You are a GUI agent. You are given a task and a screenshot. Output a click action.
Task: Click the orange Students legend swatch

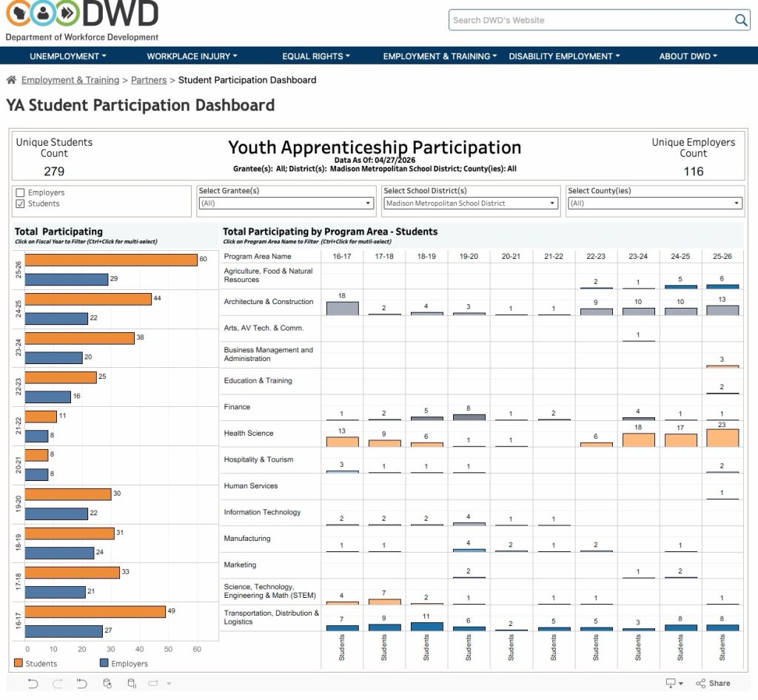click(19, 663)
